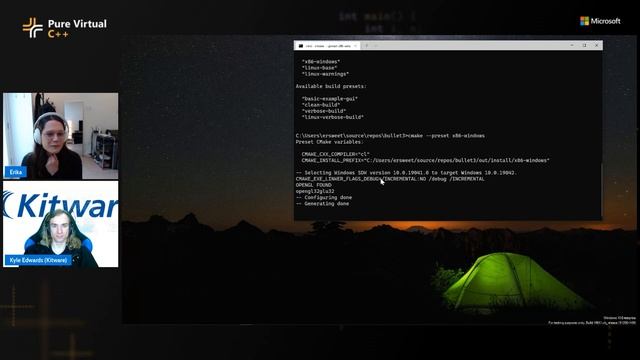This screenshot has width=640, height=360.
Task: Click the CMAKE_INSTALL_PREFIX variable line
Action: (x=425, y=160)
